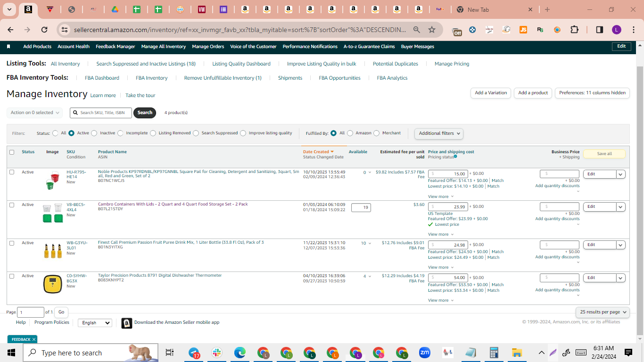This screenshot has width=644, height=362.
Task: Reload the page with the refresh icon
Action: tap(44, 30)
